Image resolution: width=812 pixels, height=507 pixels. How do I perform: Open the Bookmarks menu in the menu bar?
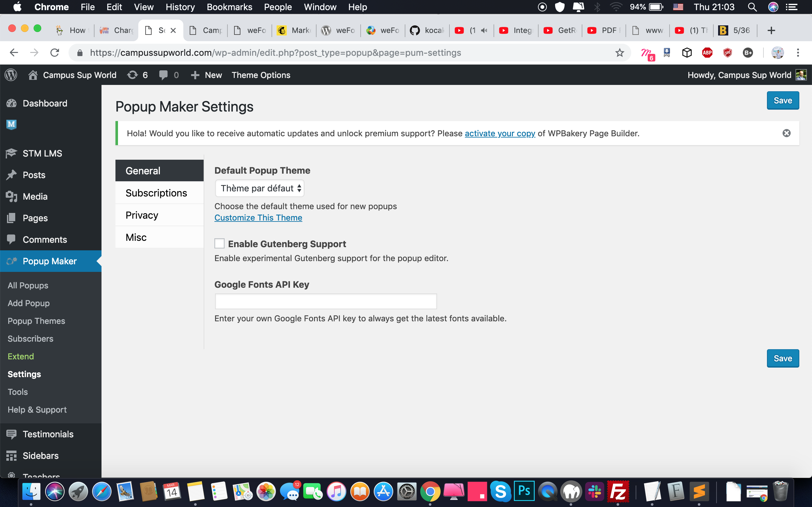pyautogui.click(x=229, y=7)
